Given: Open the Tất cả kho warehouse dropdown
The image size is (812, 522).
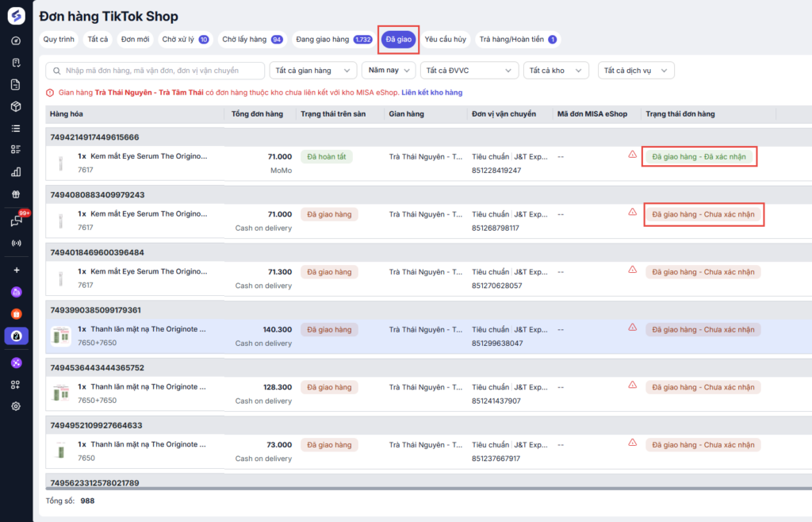Looking at the screenshot, I should (556, 71).
